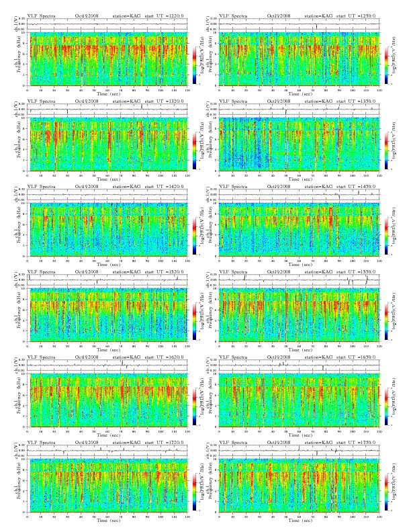Click the ch.1 waveform strip above UT 1320 spectrogram
Image resolution: width=411 pixels, height=532 pixels.
(x=107, y=109)
